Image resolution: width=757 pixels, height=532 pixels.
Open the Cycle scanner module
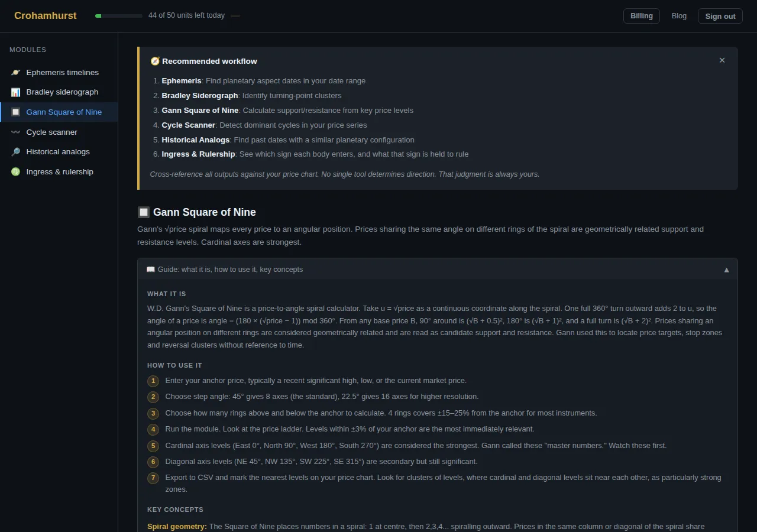pos(59,132)
